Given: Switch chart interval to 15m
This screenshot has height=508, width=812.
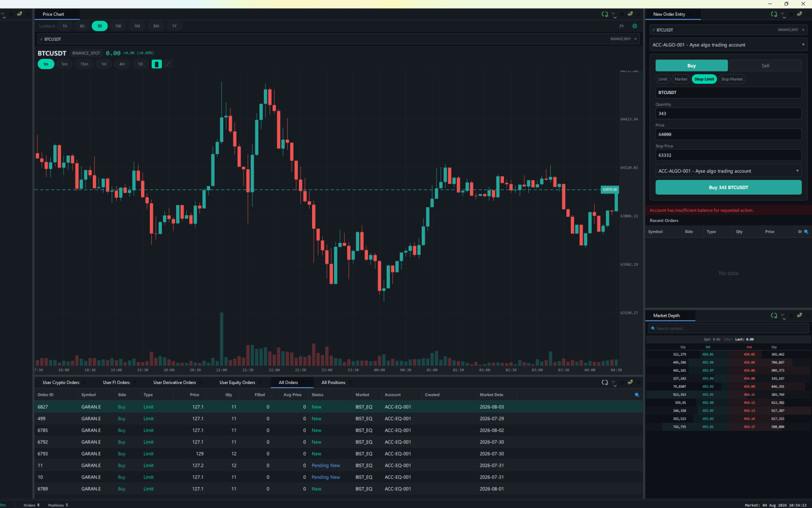Looking at the screenshot, I should 84,64.
